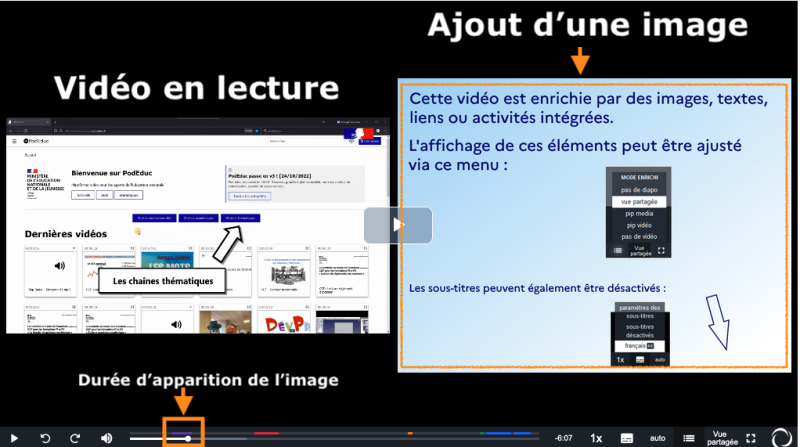Jump to the small orange timeline marker
This screenshot has width=800, height=447.
point(410,433)
